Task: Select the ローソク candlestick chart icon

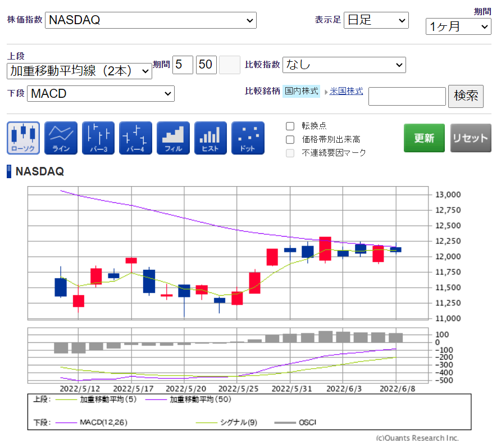Action: (23, 138)
